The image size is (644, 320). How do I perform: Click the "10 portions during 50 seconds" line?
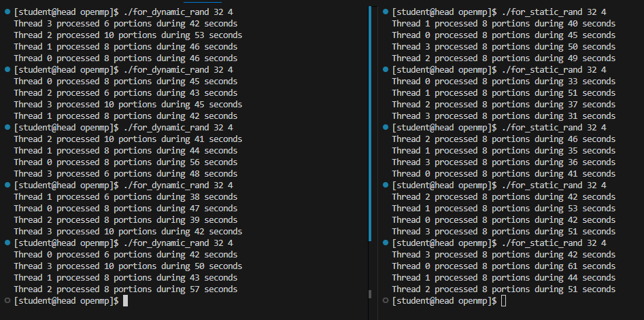(127, 266)
